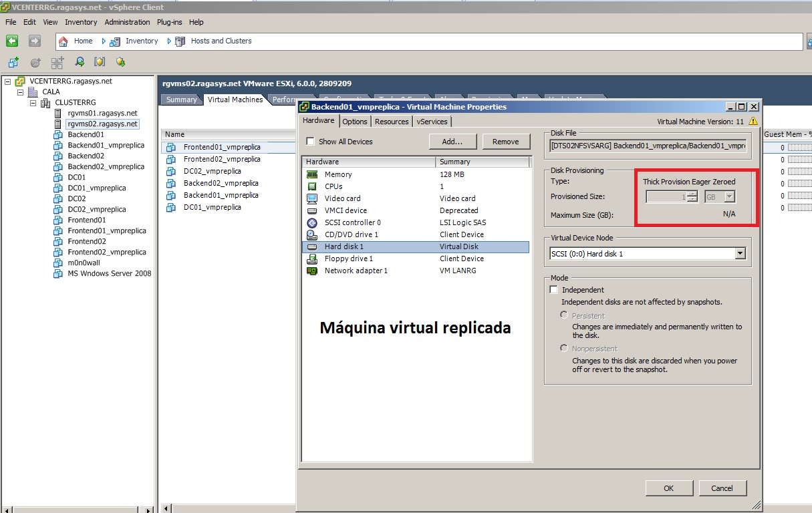The image size is (812, 513).
Task: Click the Remove hardware button
Action: [506, 142]
